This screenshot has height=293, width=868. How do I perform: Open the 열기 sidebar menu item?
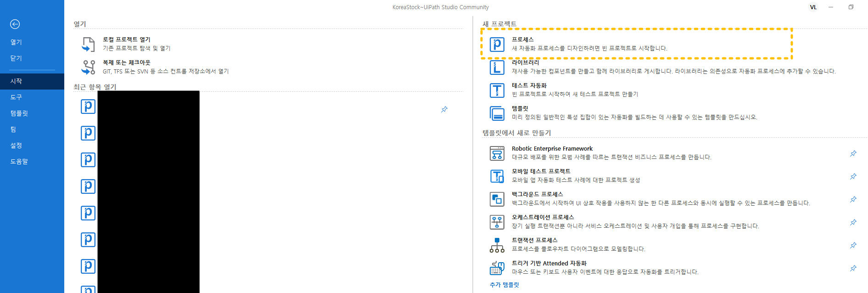[x=17, y=42]
